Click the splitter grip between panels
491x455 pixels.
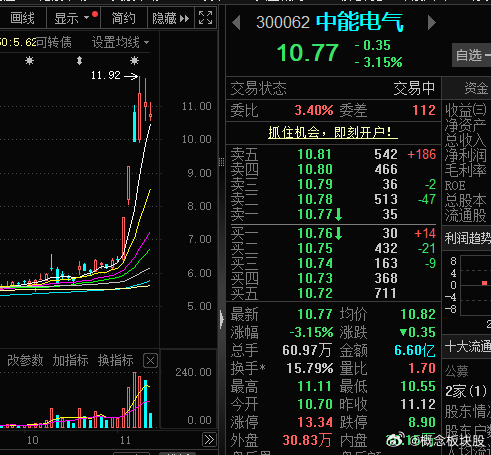[x=222, y=162]
